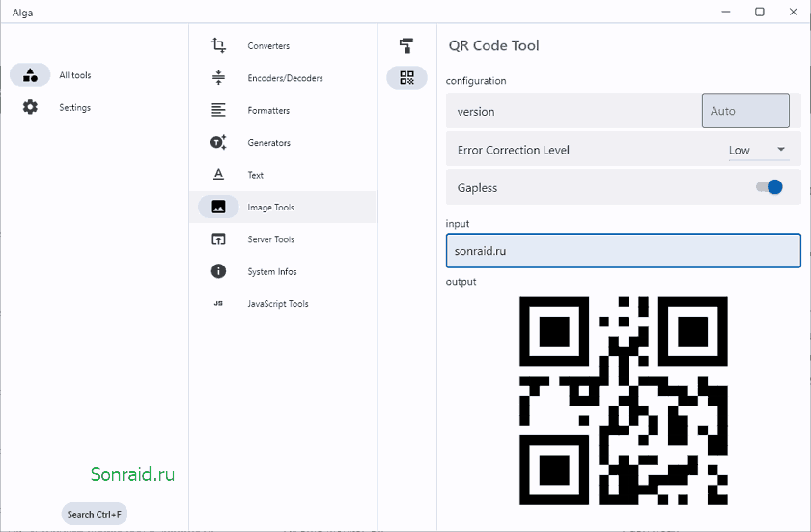
Task: Open the All tools menu label
Action: coord(75,75)
